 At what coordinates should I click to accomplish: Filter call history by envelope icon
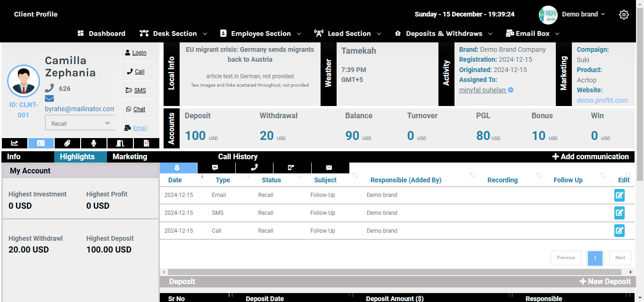tap(329, 167)
